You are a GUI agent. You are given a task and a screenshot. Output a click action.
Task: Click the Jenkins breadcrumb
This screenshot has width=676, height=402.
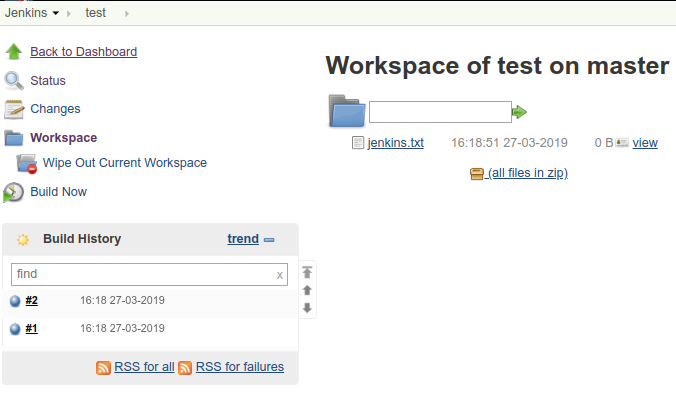pyautogui.click(x=26, y=13)
